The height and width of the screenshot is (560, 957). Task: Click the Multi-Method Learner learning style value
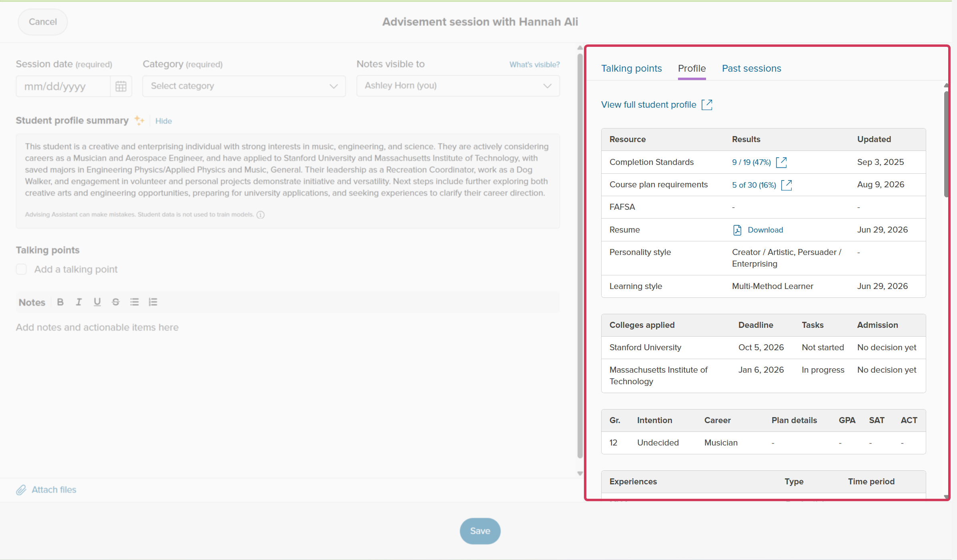[772, 286]
